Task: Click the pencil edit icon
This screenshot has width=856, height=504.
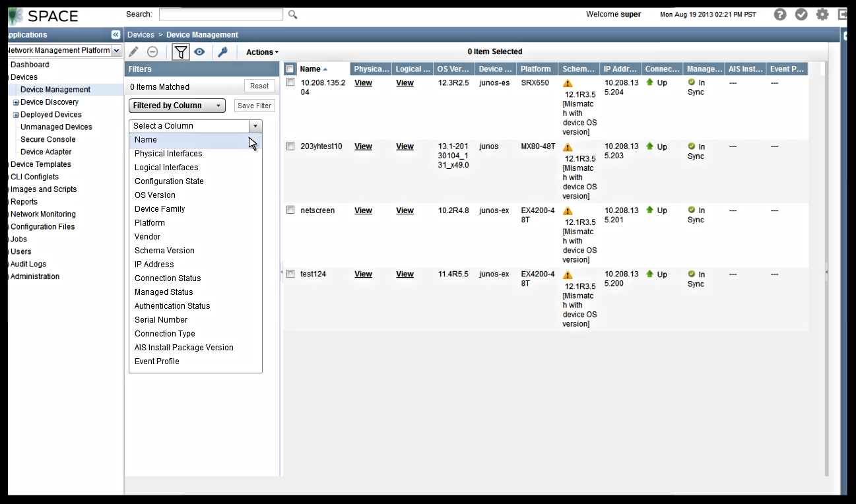Action: pos(133,51)
